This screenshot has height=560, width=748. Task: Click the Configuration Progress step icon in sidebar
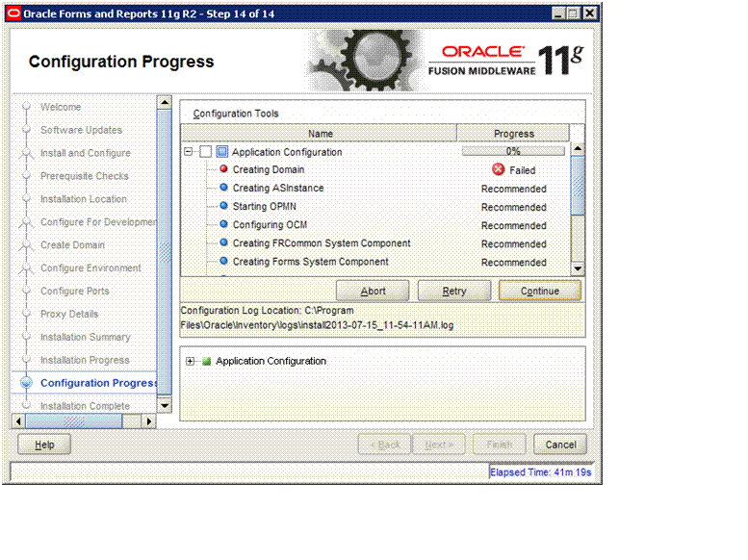26,383
